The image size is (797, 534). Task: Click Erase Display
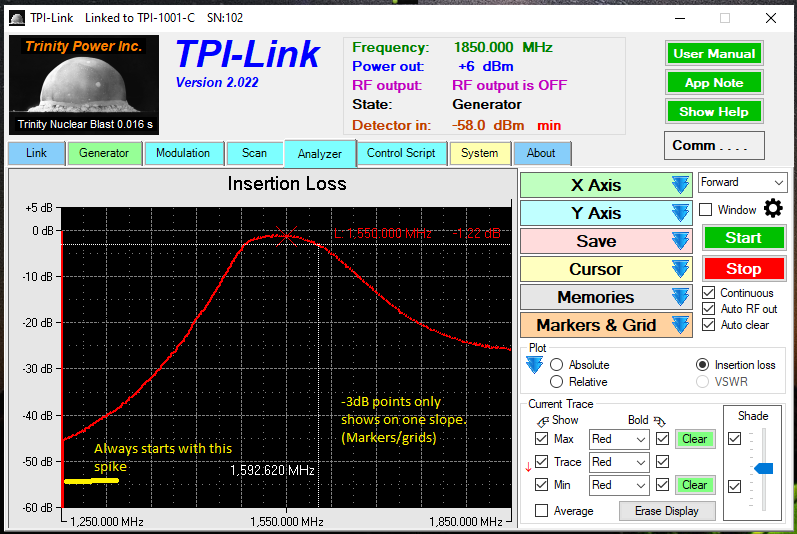pos(667,511)
